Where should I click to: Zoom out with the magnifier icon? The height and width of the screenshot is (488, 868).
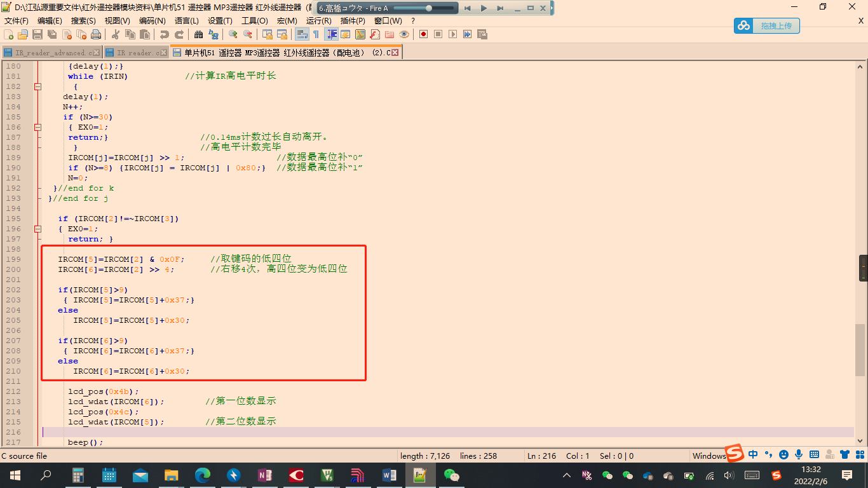pos(248,34)
